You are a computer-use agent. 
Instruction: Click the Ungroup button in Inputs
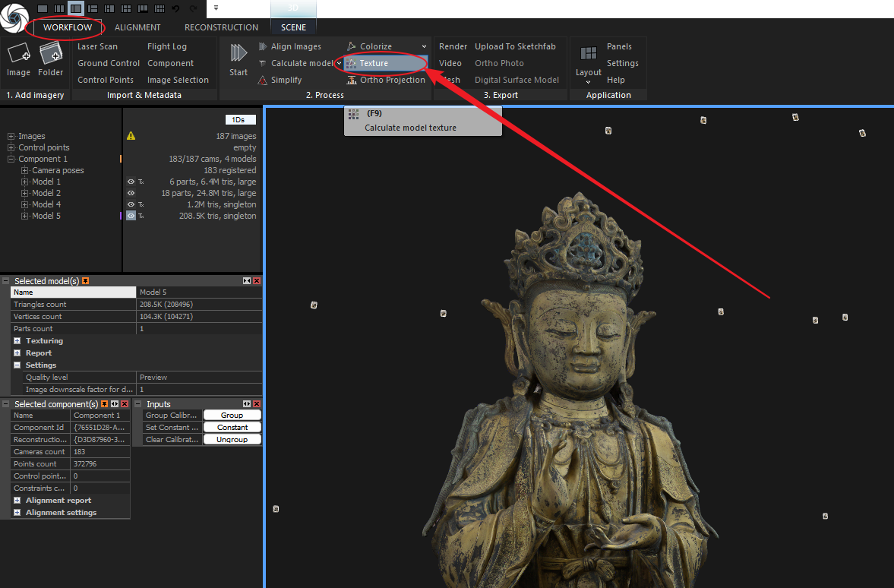pyautogui.click(x=232, y=440)
